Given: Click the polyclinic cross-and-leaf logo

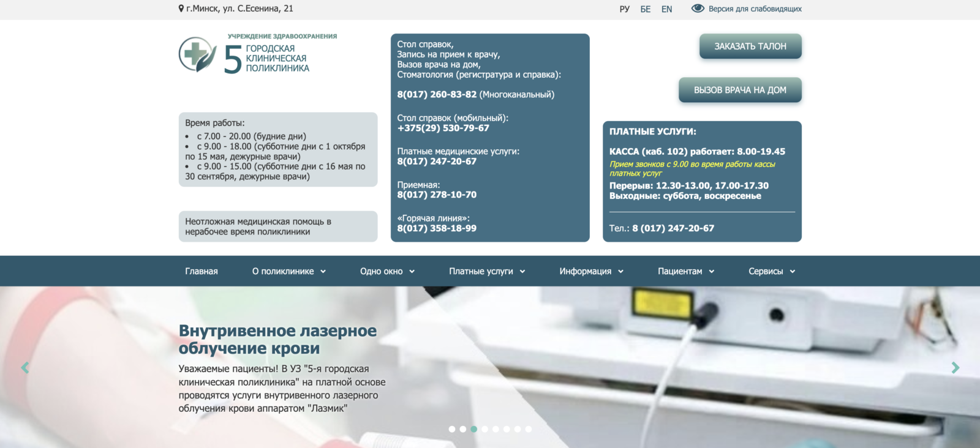Looking at the screenshot, I should [197, 54].
